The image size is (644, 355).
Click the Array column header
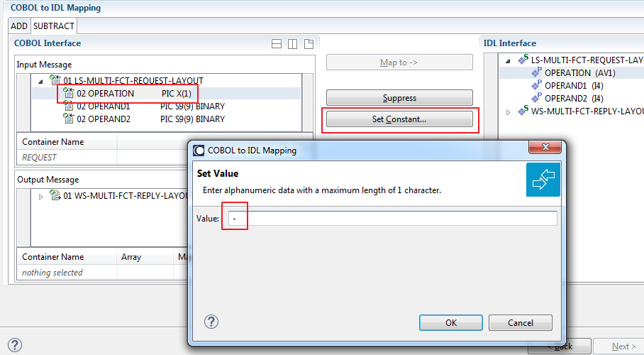point(145,257)
